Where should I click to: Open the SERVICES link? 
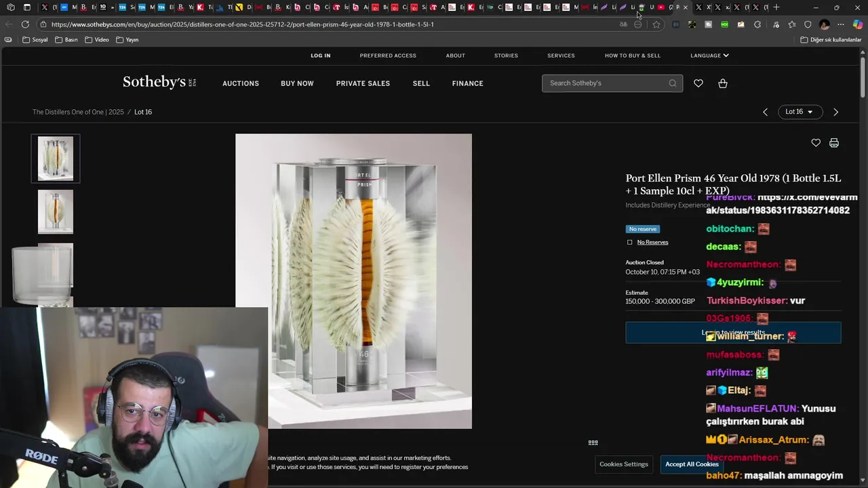click(x=561, y=56)
